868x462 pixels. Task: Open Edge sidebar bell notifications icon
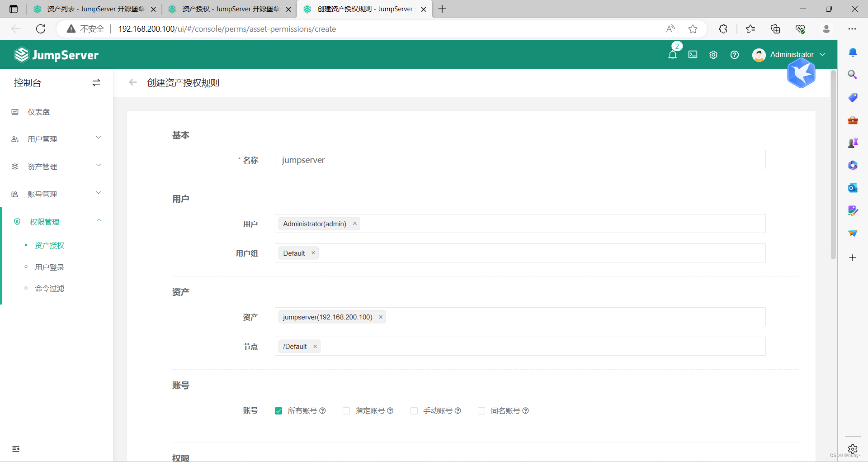pos(853,52)
